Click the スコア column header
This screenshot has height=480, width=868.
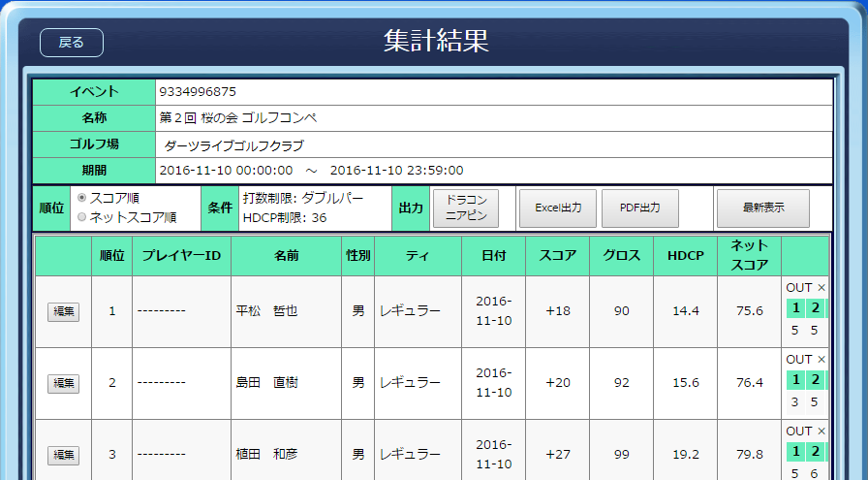pos(557,256)
